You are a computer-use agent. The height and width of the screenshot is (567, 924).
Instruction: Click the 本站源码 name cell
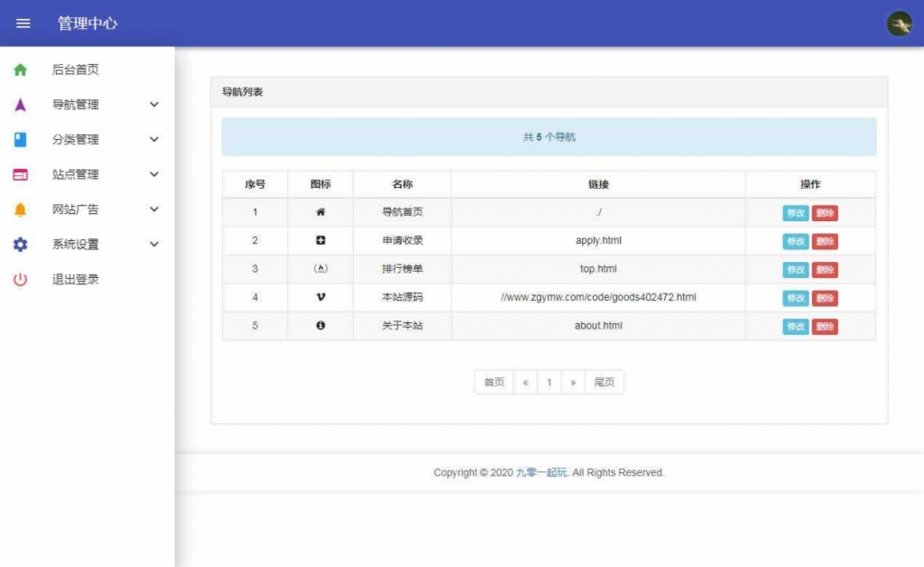(402, 297)
